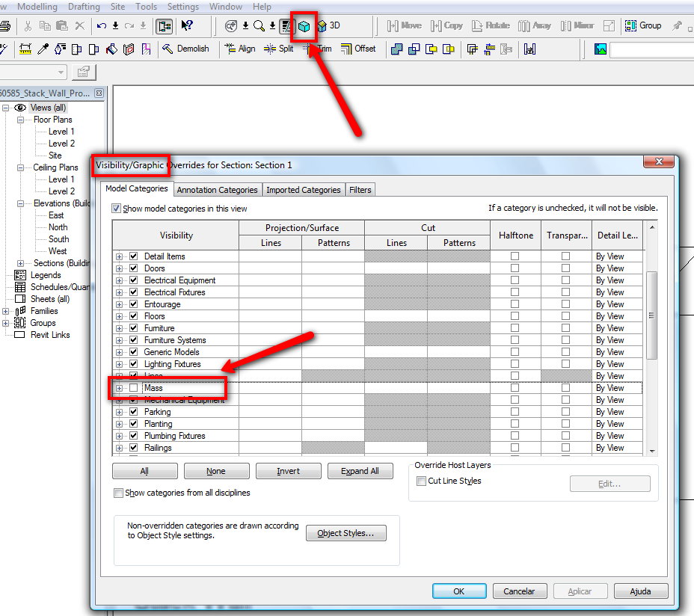
Task: Expand Families node in project browser
Action: tap(6, 311)
